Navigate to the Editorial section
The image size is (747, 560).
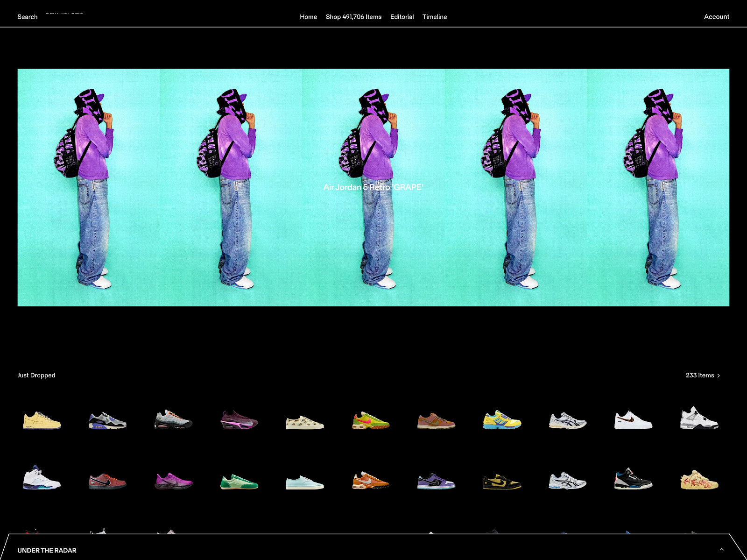point(402,17)
